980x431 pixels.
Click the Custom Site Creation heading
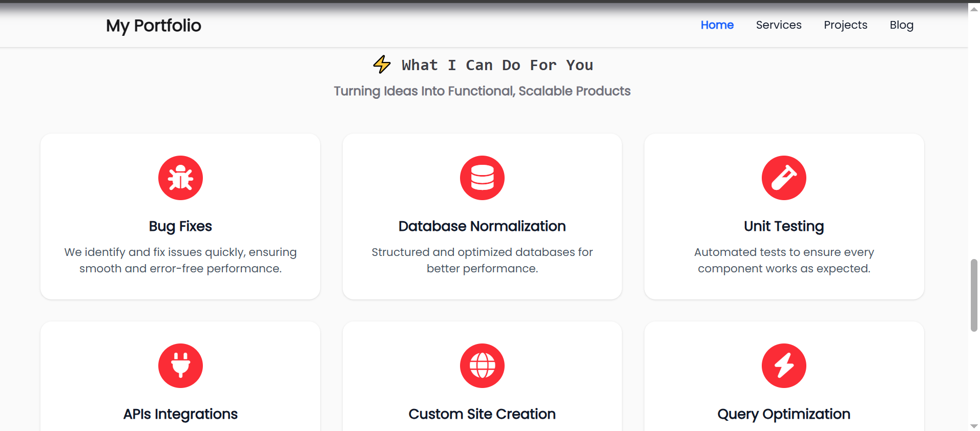482,414
